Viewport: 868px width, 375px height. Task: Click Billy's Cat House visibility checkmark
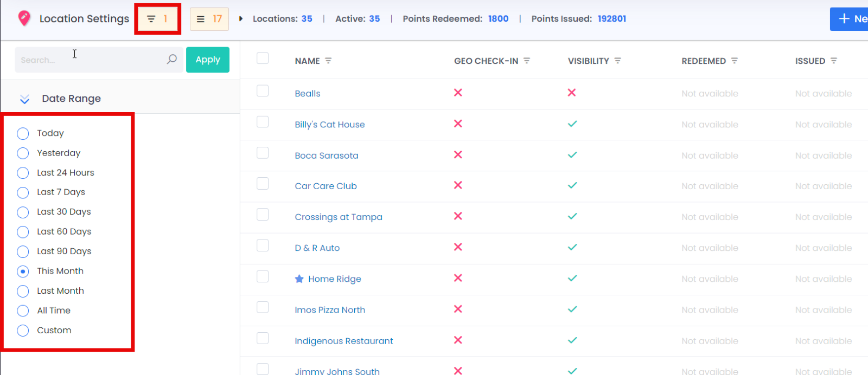coord(572,124)
